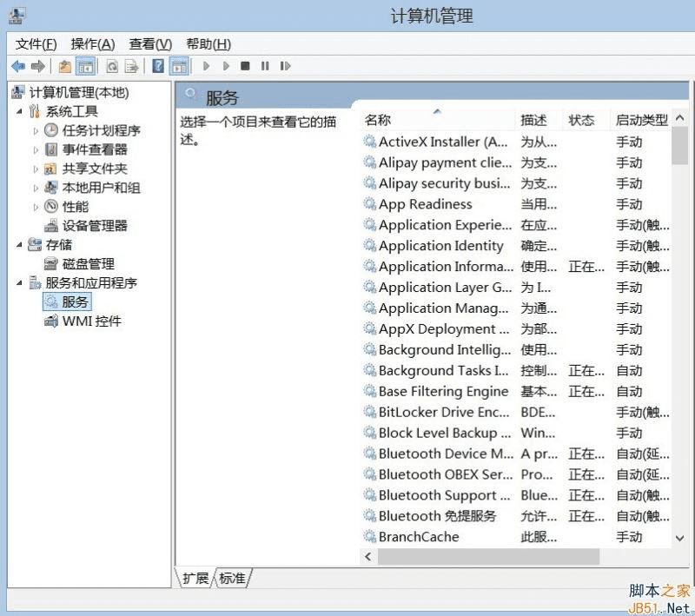Toggle the Show/Hide action pane icon
This screenshot has width=695, height=616.
[180, 67]
